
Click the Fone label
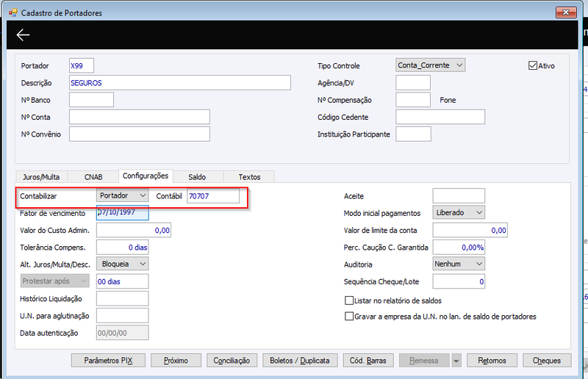(x=448, y=100)
